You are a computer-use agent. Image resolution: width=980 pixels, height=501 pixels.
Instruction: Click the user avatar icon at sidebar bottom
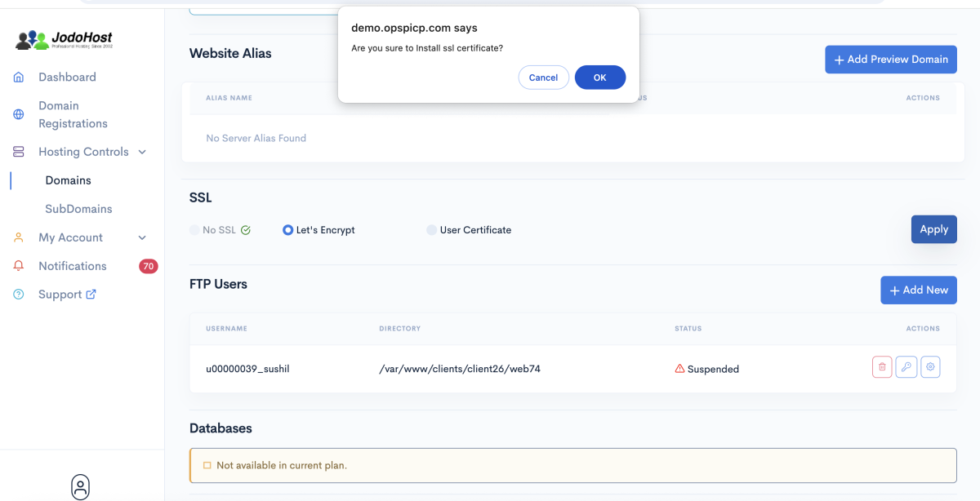pyautogui.click(x=80, y=486)
